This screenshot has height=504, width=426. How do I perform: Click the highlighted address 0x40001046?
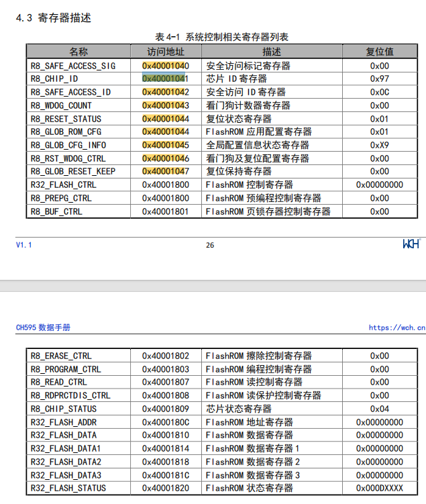[x=166, y=158]
